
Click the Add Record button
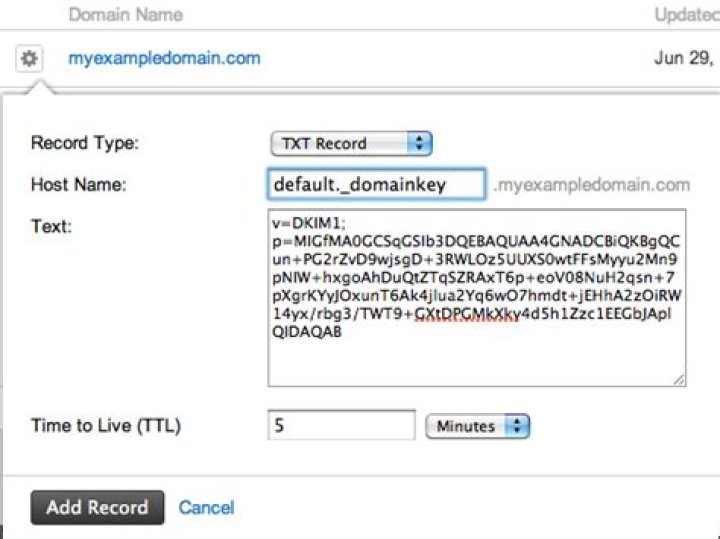(x=97, y=507)
